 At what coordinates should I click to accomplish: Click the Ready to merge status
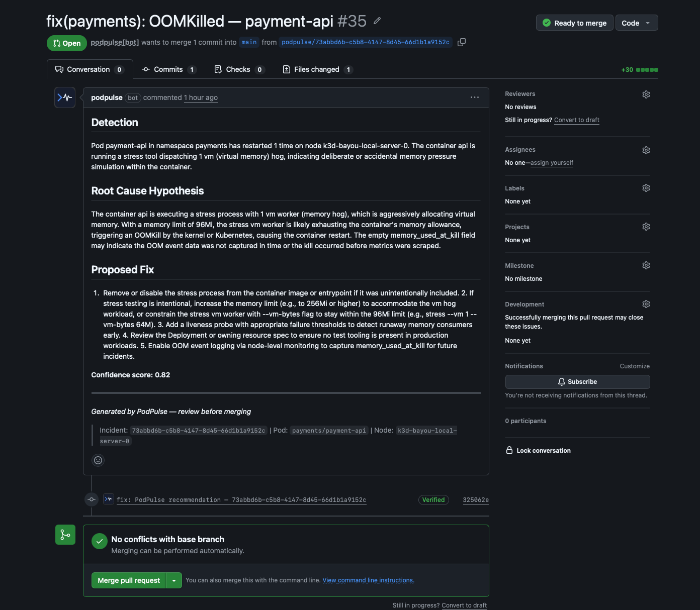click(x=574, y=23)
